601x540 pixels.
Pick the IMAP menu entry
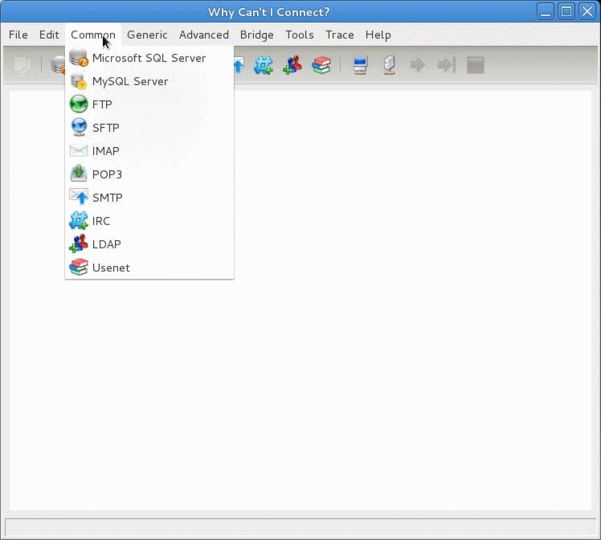(149, 151)
